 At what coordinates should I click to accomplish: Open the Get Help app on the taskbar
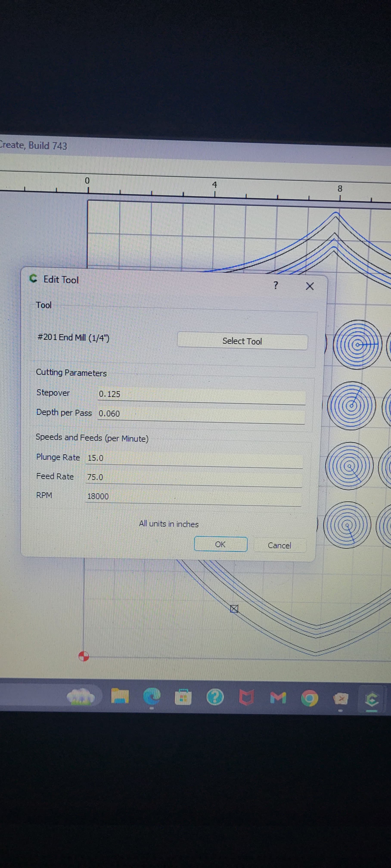pos(215,697)
